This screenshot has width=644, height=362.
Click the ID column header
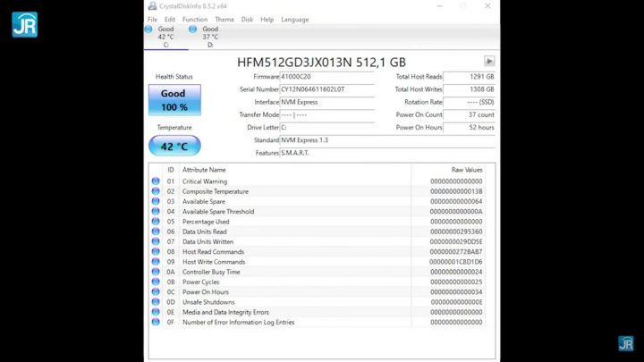click(171, 170)
